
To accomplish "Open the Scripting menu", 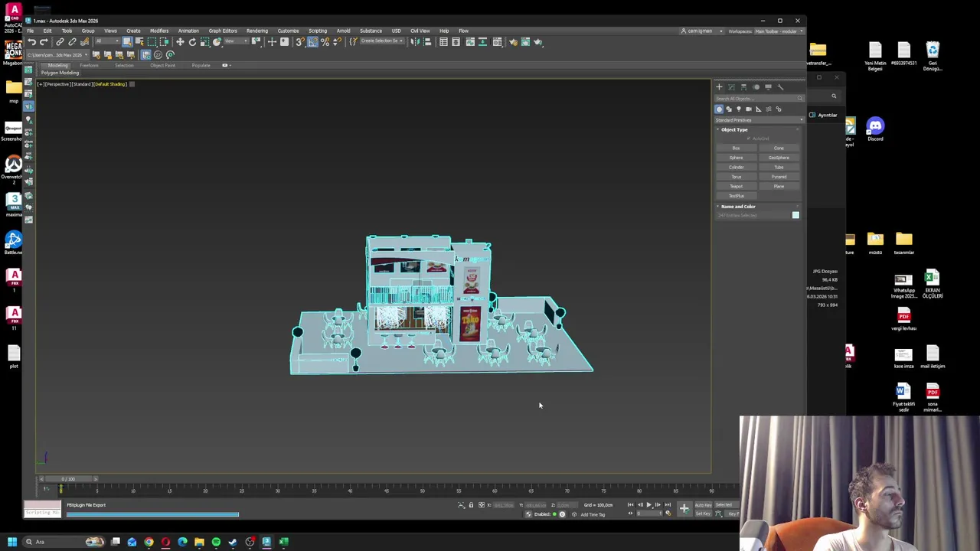I will click(x=318, y=31).
